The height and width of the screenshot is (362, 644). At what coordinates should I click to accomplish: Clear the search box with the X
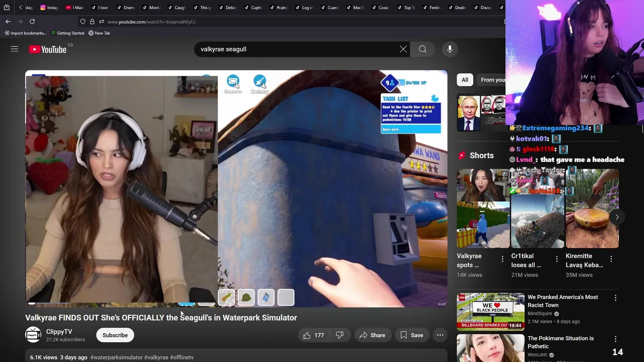pos(403,49)
